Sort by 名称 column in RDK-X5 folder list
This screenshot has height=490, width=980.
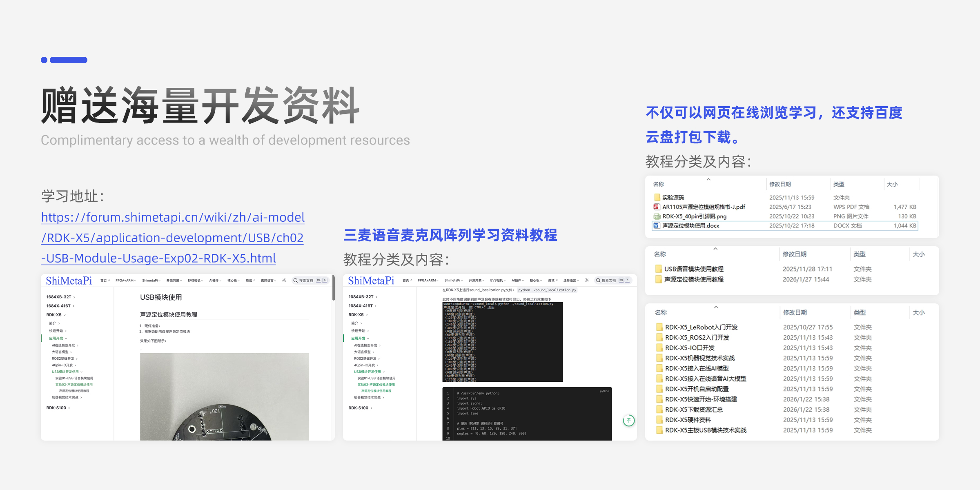coord(661,312)
